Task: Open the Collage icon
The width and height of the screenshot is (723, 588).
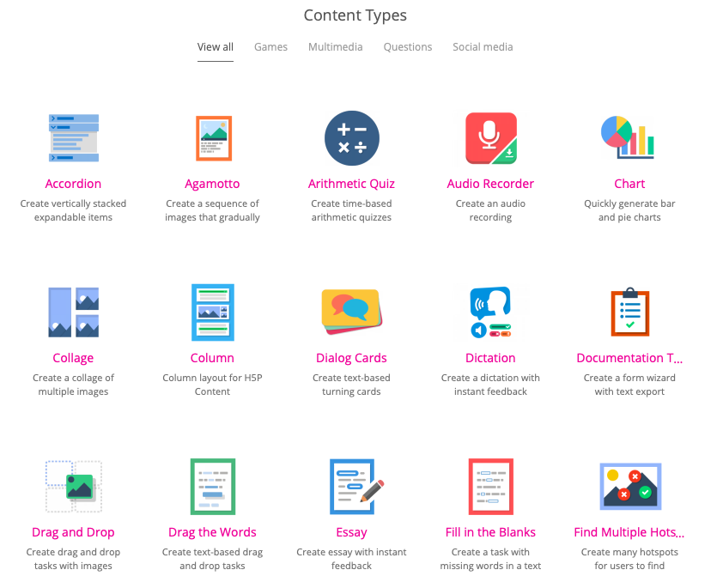Action: (x=73, y=312)
